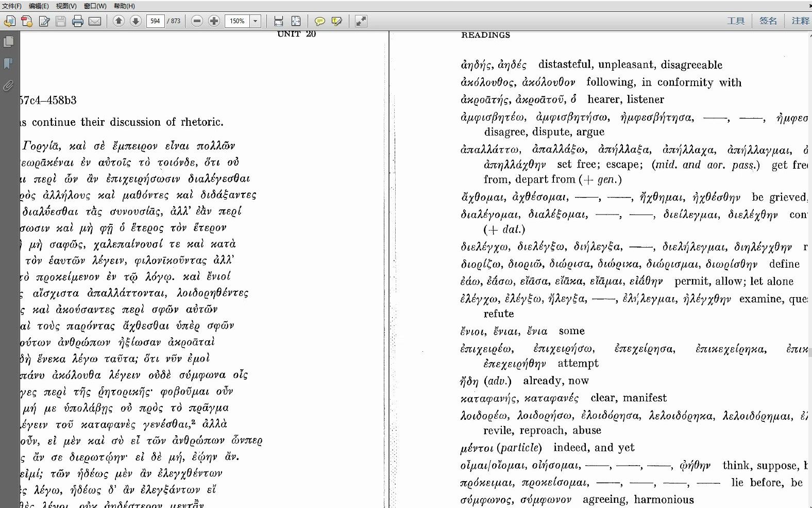This screenshot has height=508, width=812.
Task: Click the vertical scrollbar thumb at right edge
Action: (x=810, y=353)
